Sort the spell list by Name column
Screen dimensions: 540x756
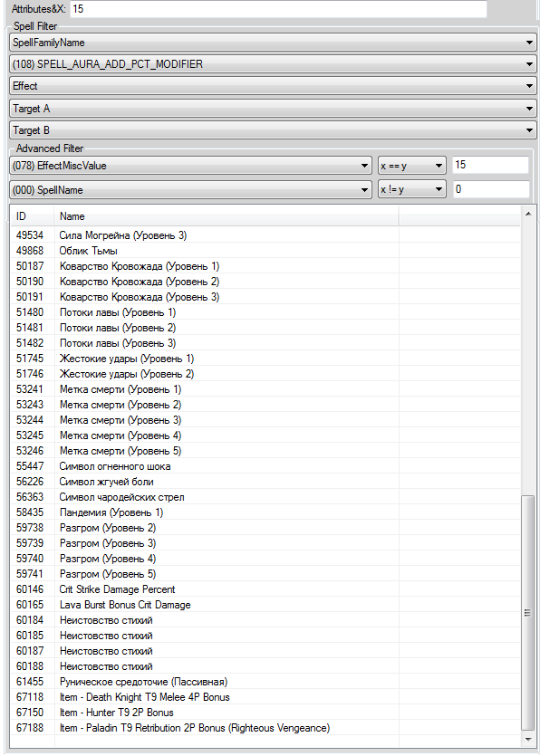coord(227,216)
